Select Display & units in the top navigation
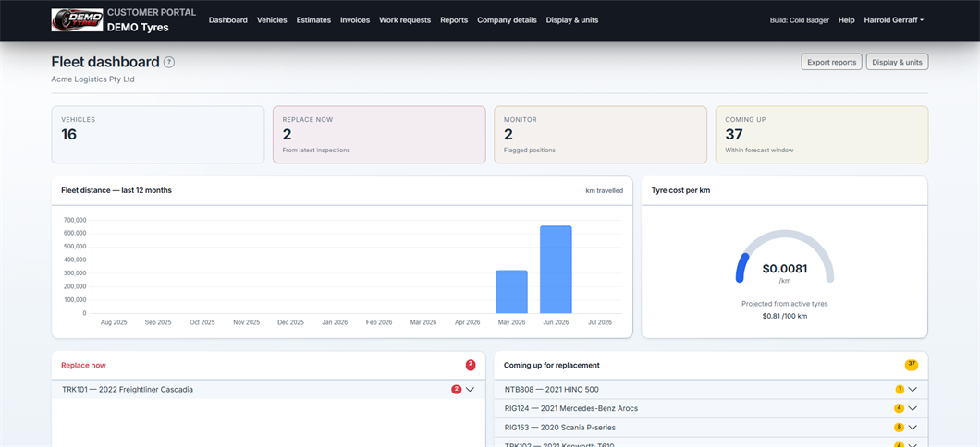Viewport: 980px width, 447px height. click(x=572, y=20)
